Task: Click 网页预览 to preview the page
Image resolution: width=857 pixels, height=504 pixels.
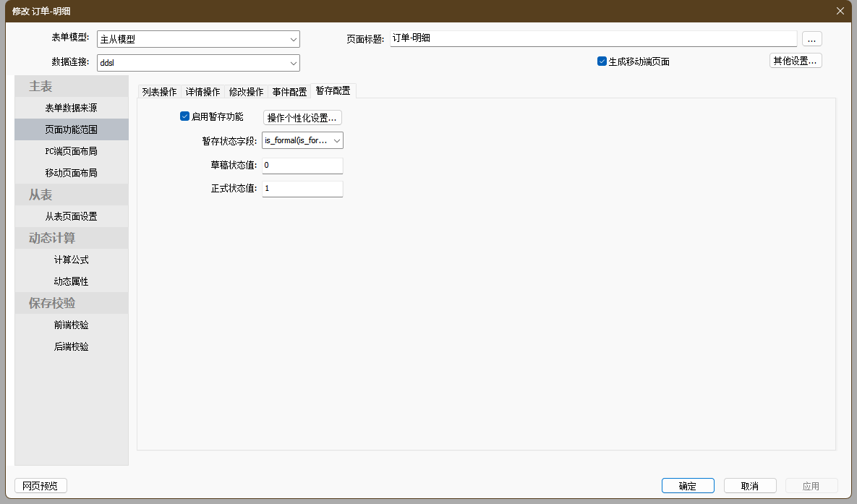Action: tap(40, 486)
